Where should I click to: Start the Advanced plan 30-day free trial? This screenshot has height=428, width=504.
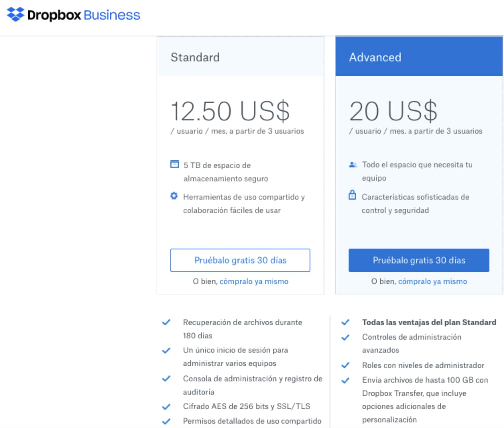pyautogui.click(x=418, y=260)
